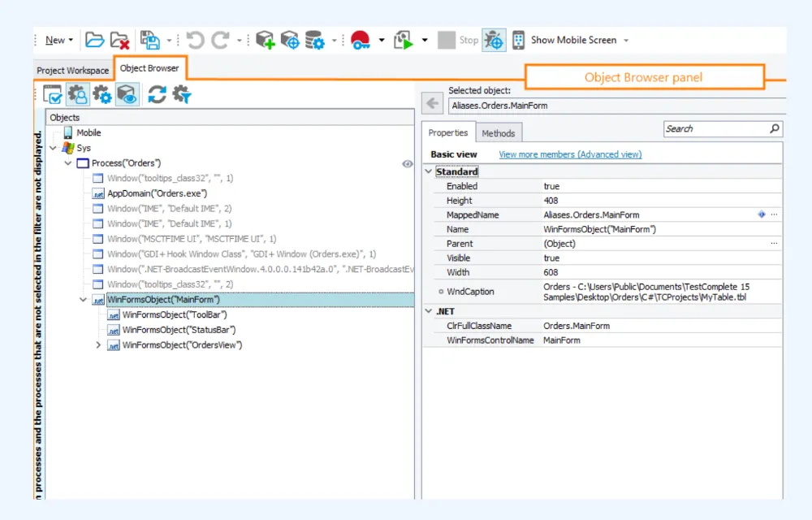Collapse the Sys tree node
Viewport: 812px width, 520px height.
(x=53, y=148)
